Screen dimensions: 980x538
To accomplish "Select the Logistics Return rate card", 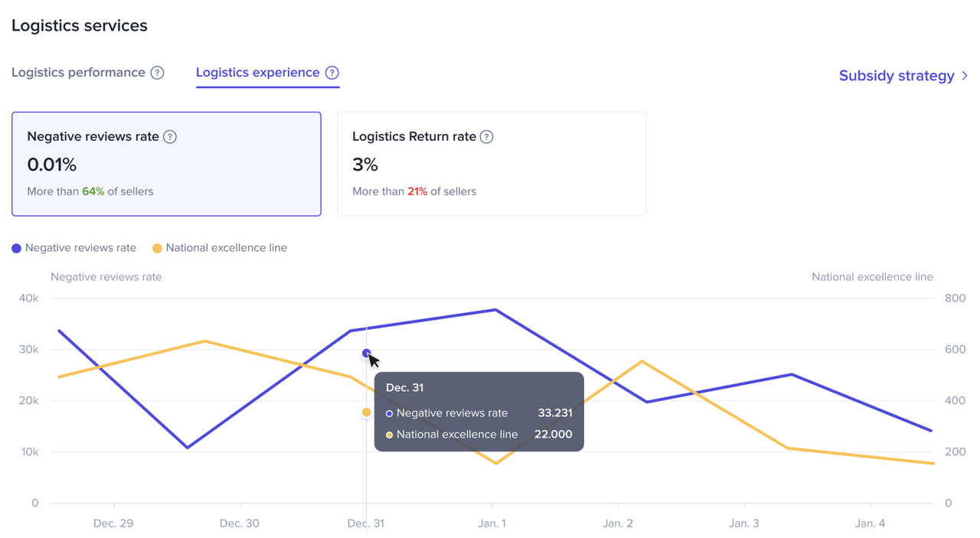I will 492,164.
